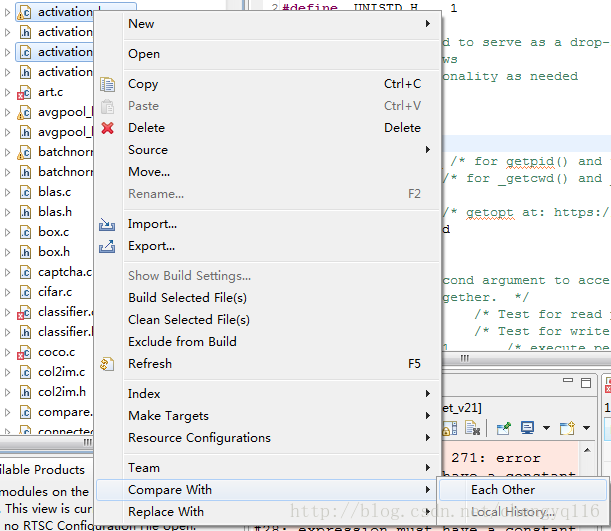Select the col2im.c file row
The image size is (611, 531).
61,372
